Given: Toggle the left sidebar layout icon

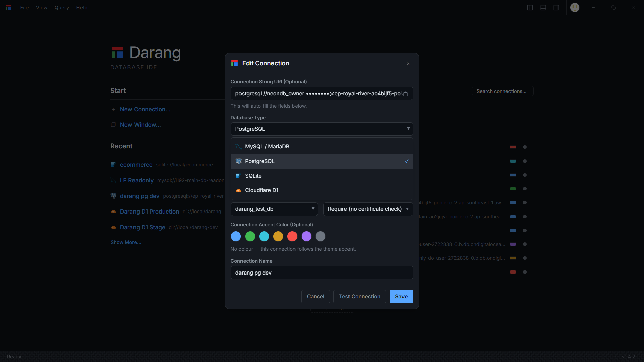Looking at the screenshot, I should pyautogui.click(x=530, y=8).
